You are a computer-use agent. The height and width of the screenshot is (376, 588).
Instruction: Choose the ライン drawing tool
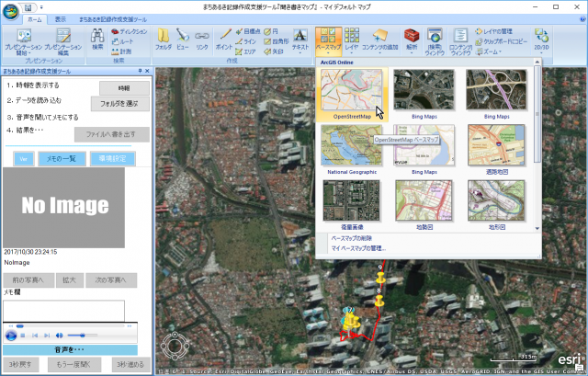(246, 41)
